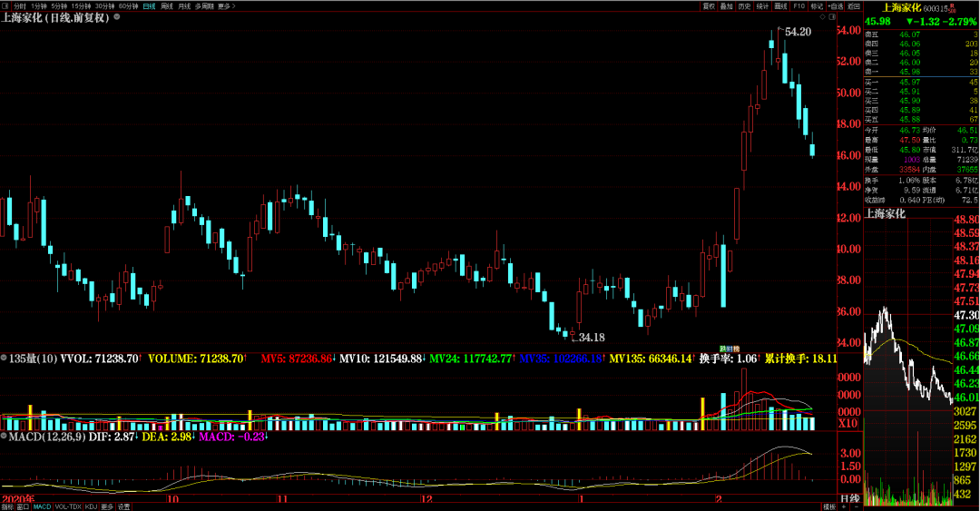Click current price 45.98 in quote panel

877,21
